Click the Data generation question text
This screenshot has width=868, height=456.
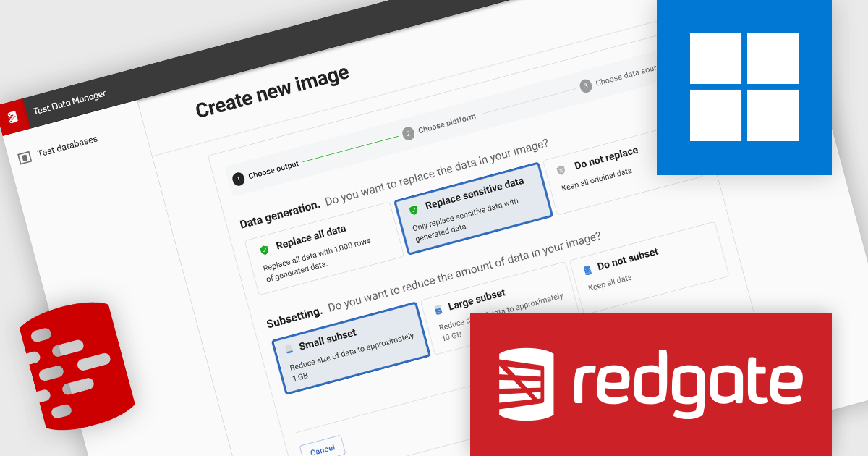click(x=436, y=174)
